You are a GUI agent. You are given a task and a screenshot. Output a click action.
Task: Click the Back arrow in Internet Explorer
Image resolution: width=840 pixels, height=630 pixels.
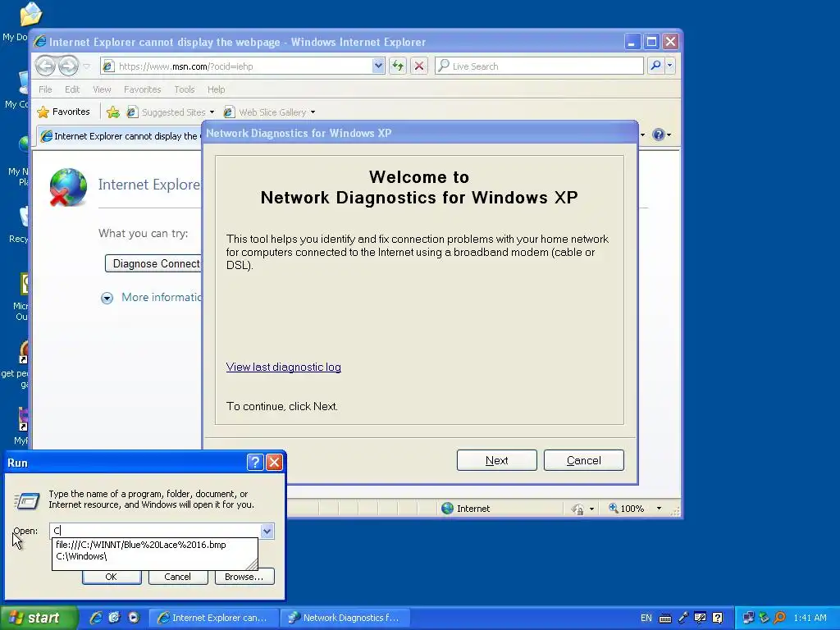pyautogui.click(x=46, y=66)
